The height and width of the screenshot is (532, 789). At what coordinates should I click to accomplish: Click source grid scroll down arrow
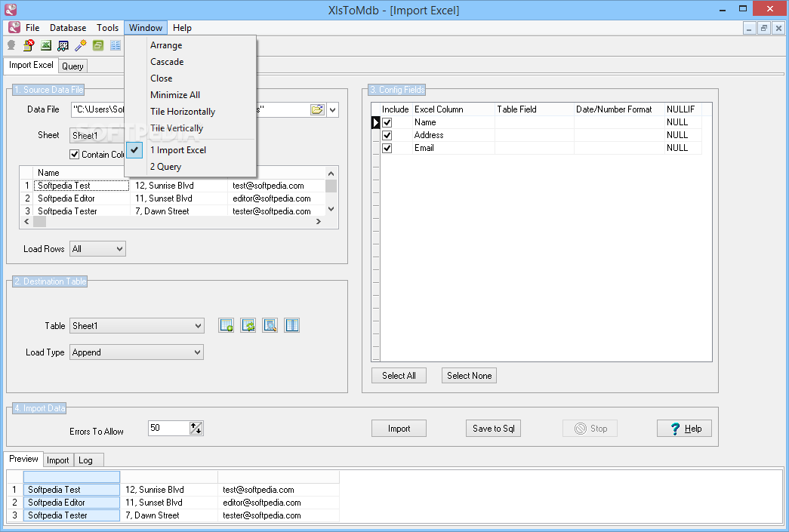click(x=331, y=209)
